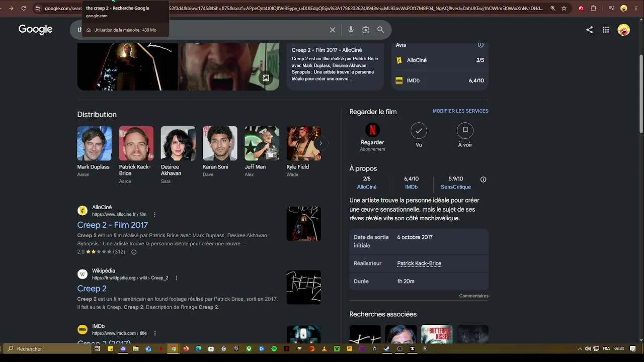Open the IMDb result options menu
Viewport: 644px width, 362px height.
pos(155,333)
